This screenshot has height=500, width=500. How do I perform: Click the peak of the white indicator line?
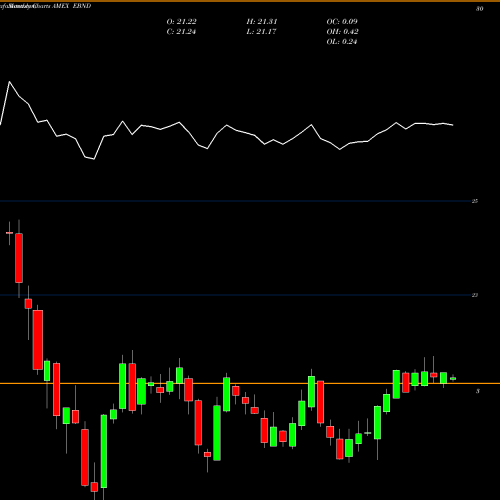tap(9, 81)
